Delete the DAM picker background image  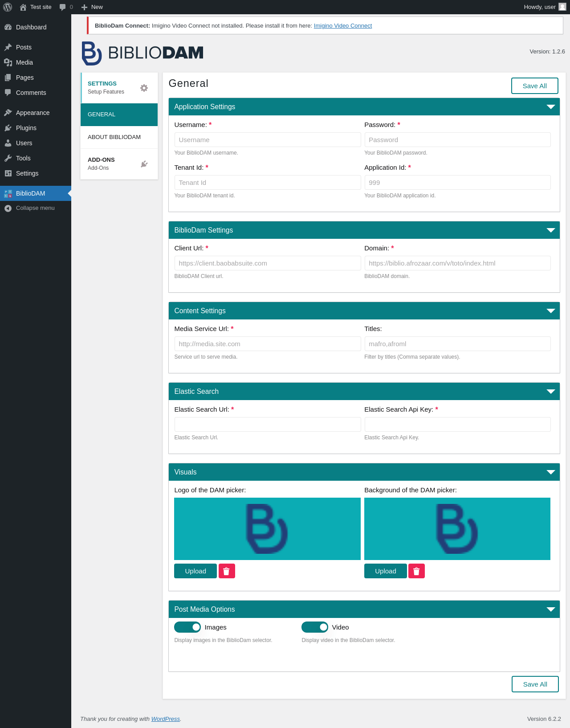[x=416, y=571]
